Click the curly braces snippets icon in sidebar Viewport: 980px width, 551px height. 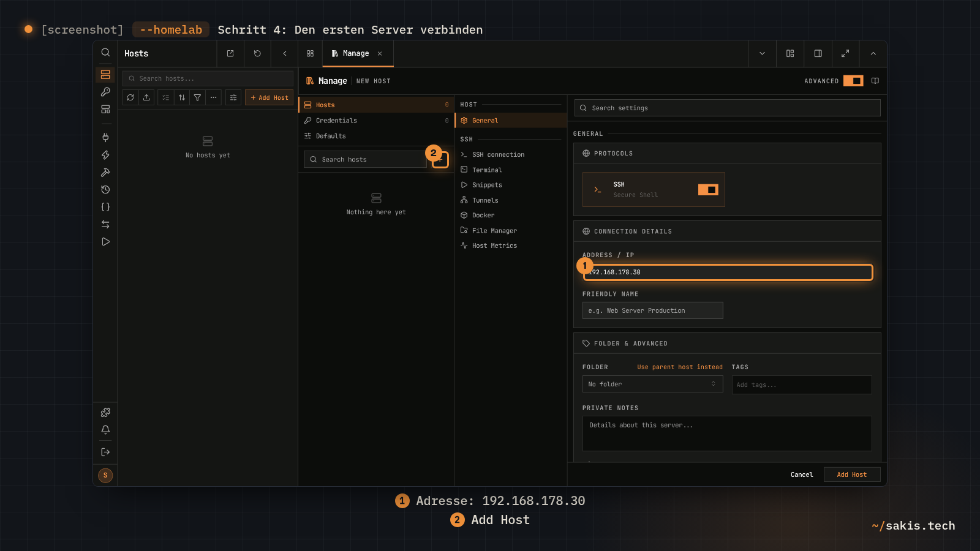click(x=105, y=207)
